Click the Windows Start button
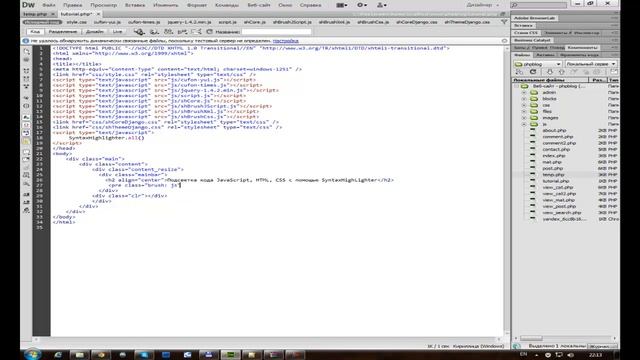This screenshot has height=360, width=640. coord(32,354)
